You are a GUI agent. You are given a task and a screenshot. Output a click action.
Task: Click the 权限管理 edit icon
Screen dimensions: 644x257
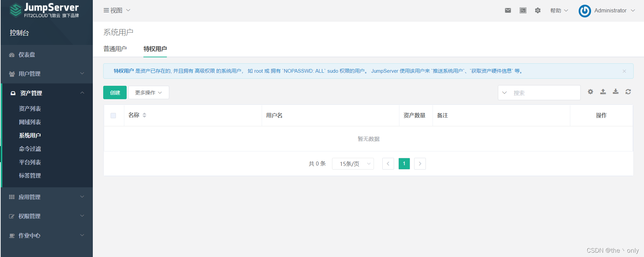pos(12,216)
